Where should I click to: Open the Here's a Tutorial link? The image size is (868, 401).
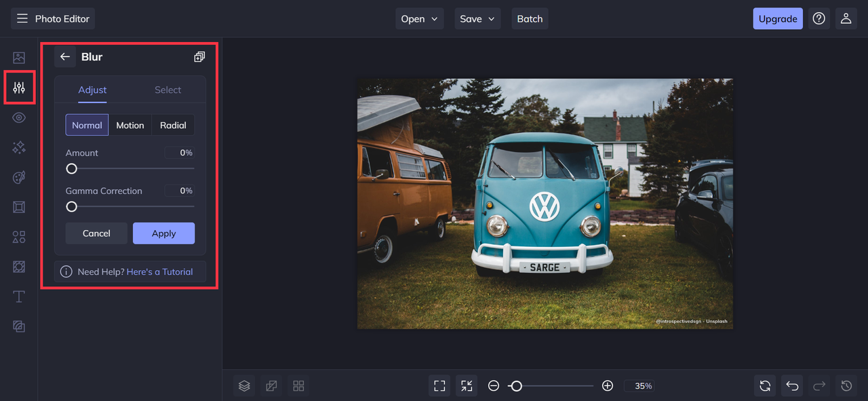[160, 272]
